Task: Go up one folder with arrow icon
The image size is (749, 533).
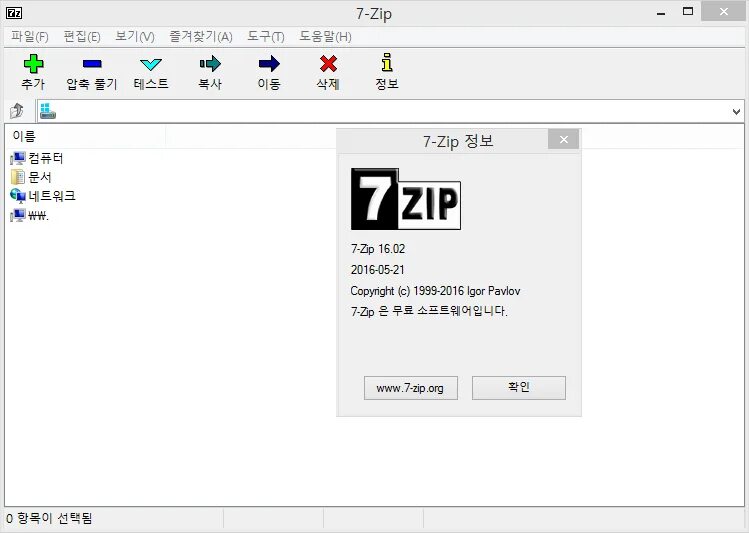Action: click(x=17, y=110)
